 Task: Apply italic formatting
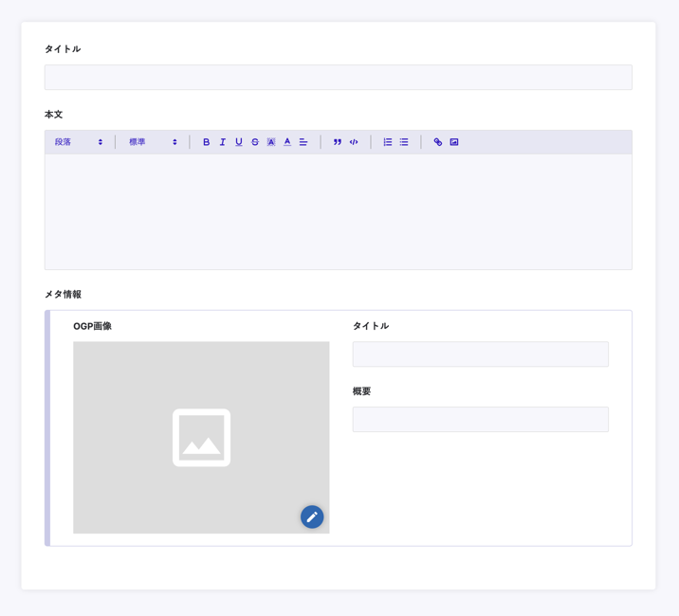[222, 142]
